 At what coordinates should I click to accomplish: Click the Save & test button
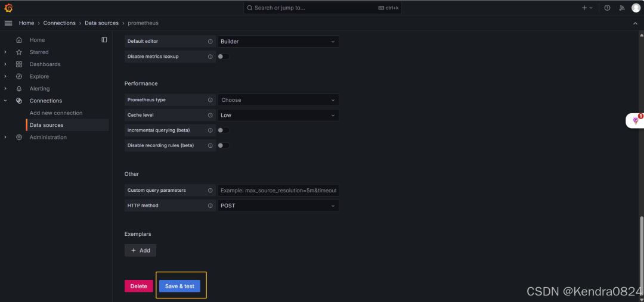[x=179, y=286]
